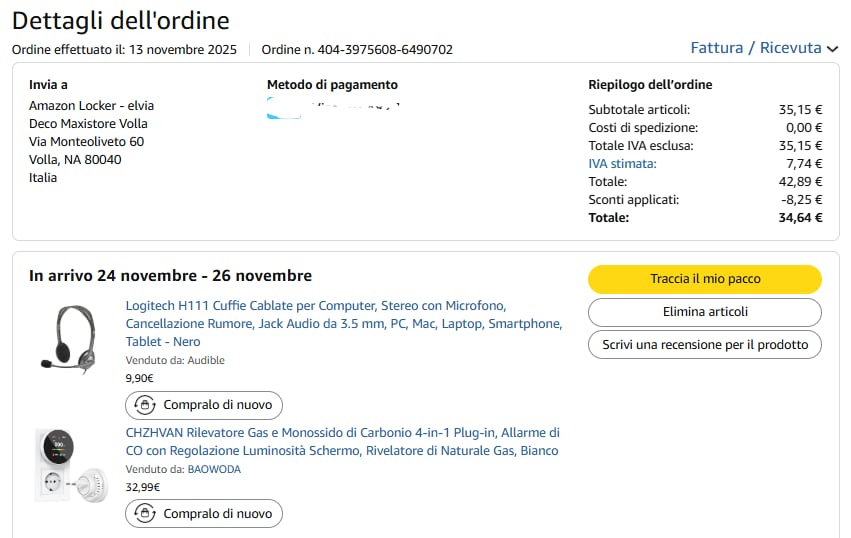Click the buy-again icon under CHZHVAN detector
Viewport: 851px width, 538px height.
point(145,514)
